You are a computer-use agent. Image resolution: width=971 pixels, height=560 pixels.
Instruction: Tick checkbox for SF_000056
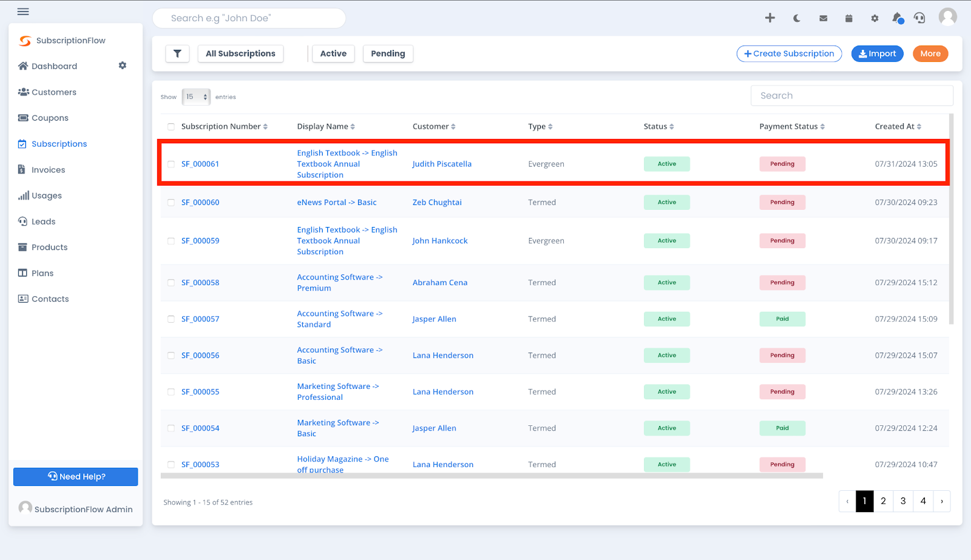pyautogui.click(x=171, y=356)
